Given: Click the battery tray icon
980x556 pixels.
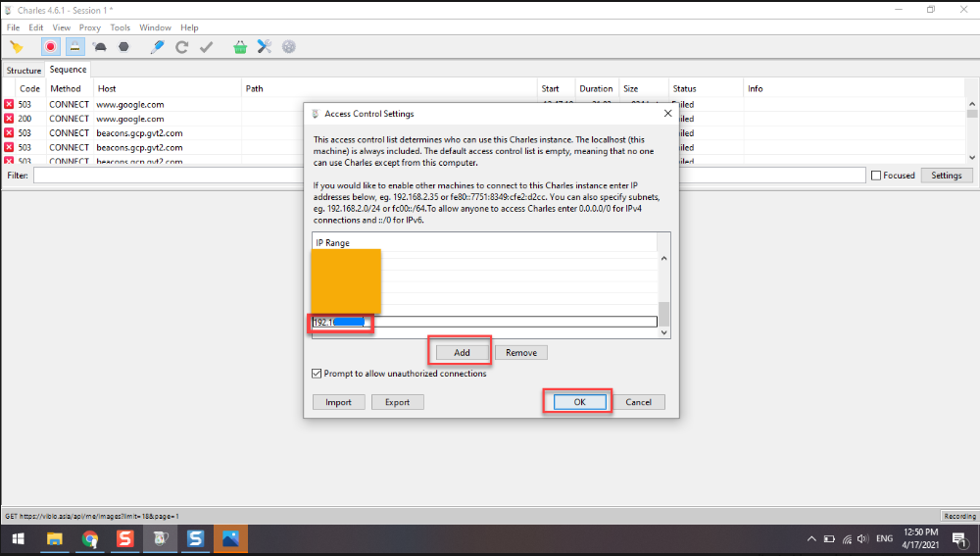Looking at the screenshot, I should click(829, 539).
